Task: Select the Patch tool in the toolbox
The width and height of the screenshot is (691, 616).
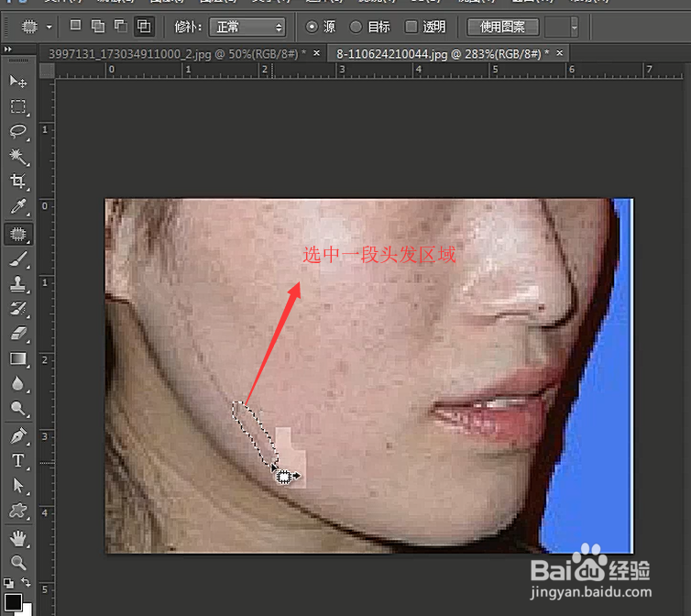Action: coord(18,234)
